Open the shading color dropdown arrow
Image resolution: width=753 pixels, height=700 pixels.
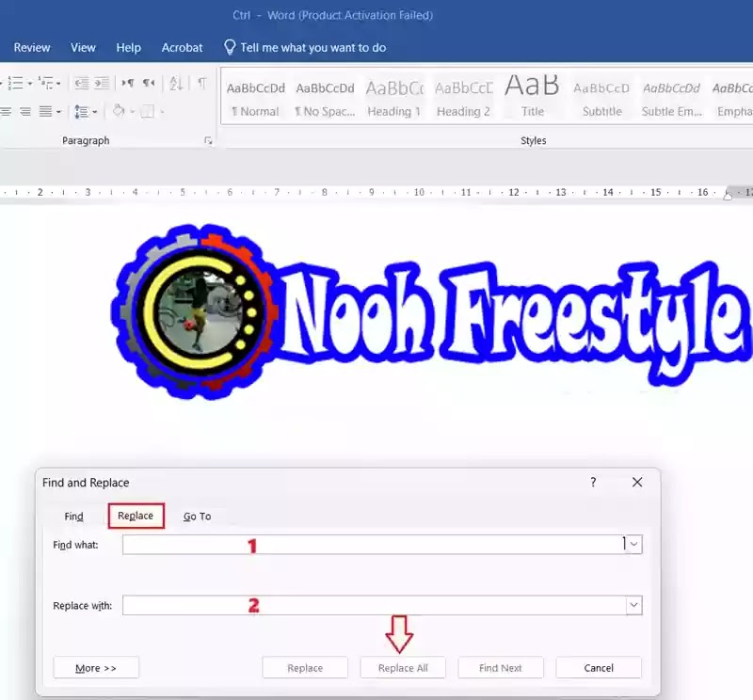click(x=132, y=112)
